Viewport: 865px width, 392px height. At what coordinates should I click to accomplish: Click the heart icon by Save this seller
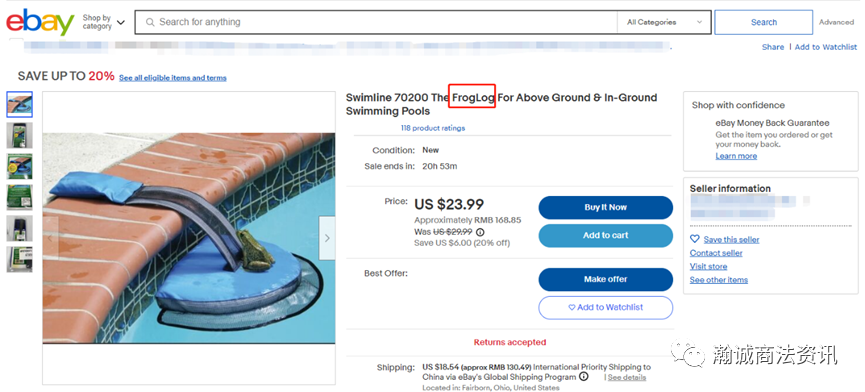click(x=695, y=239)
